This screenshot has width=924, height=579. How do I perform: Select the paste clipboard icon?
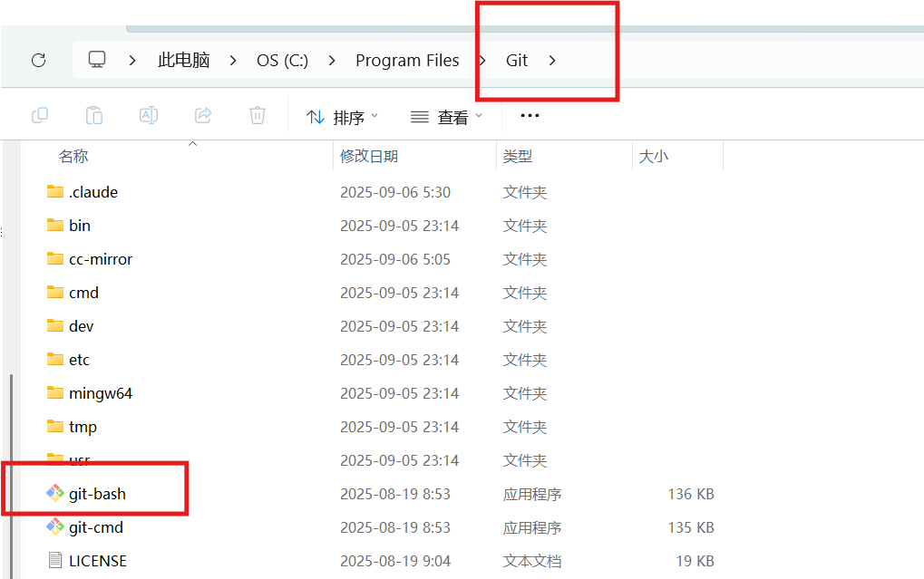pos(94,115)
